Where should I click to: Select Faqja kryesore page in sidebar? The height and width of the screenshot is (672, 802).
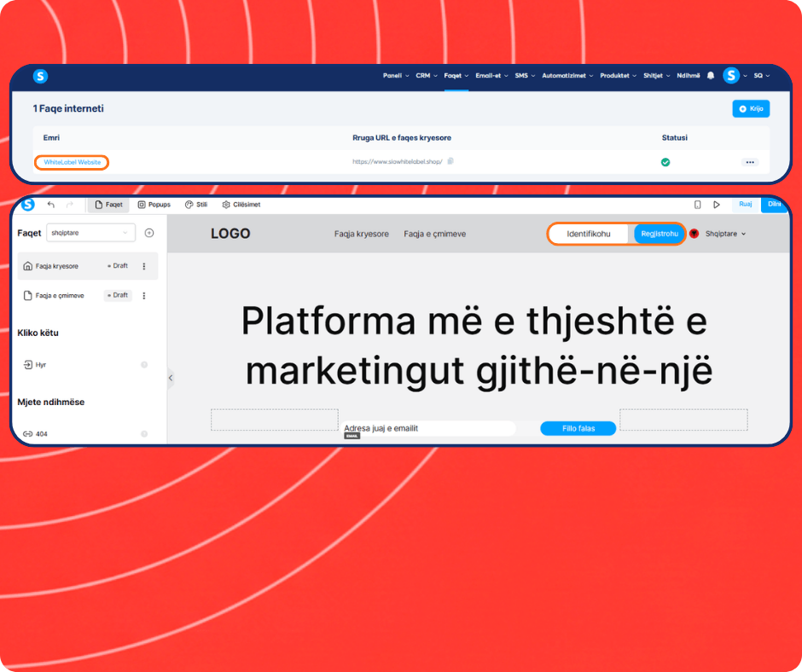[88, 266]
